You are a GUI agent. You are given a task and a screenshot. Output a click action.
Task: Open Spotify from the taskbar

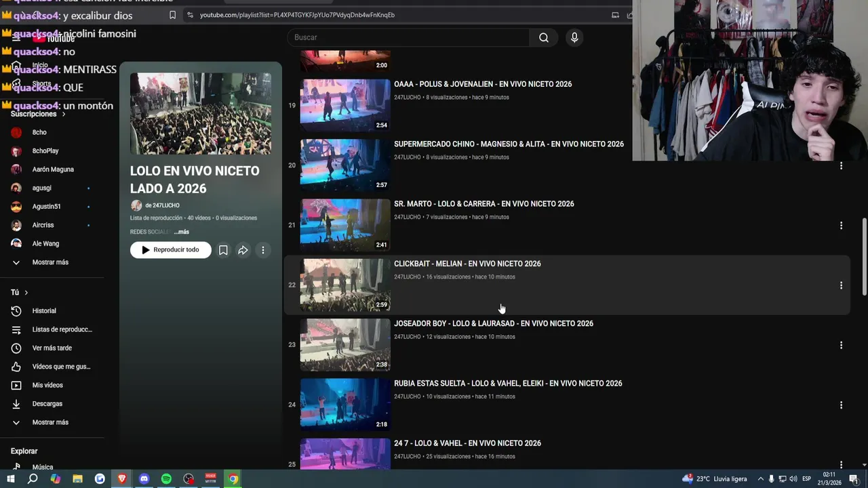[166, 479]
